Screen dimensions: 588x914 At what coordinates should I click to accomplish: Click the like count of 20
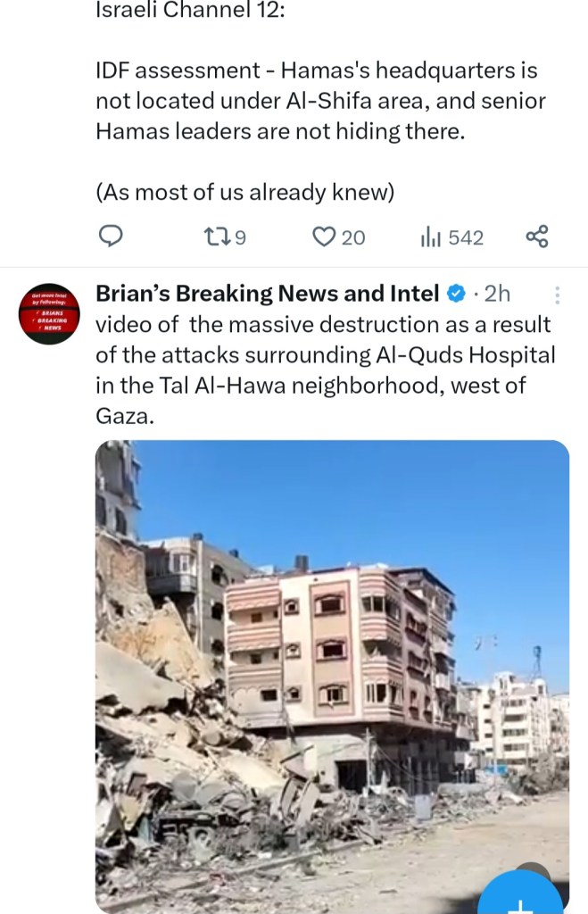coord(353,237)
